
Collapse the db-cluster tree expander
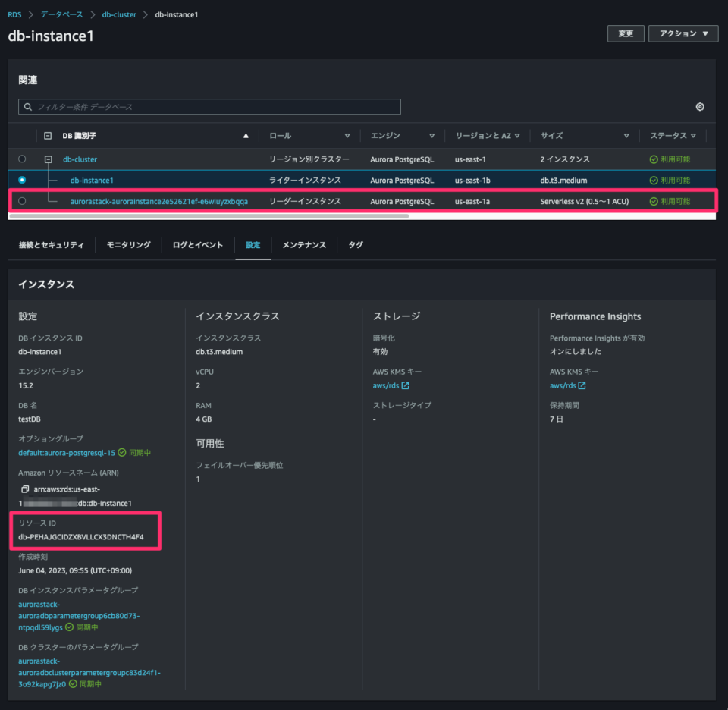click(48, 159)
